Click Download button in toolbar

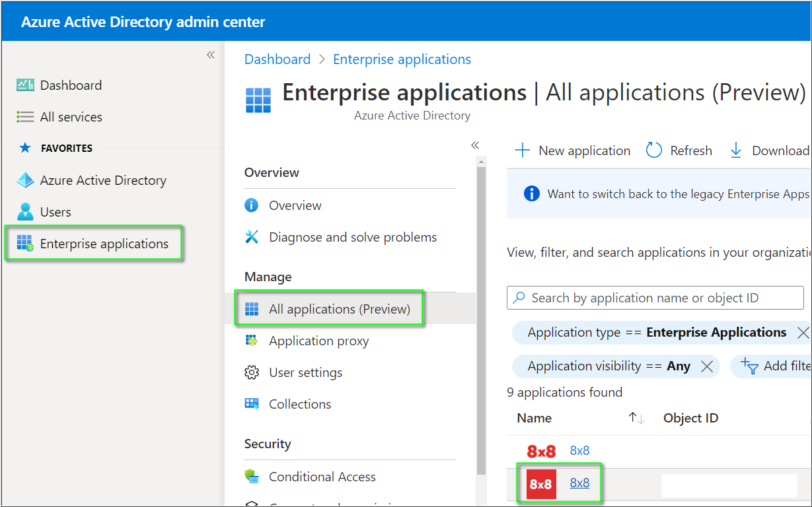pyautogui.click(x=770, y=151)
